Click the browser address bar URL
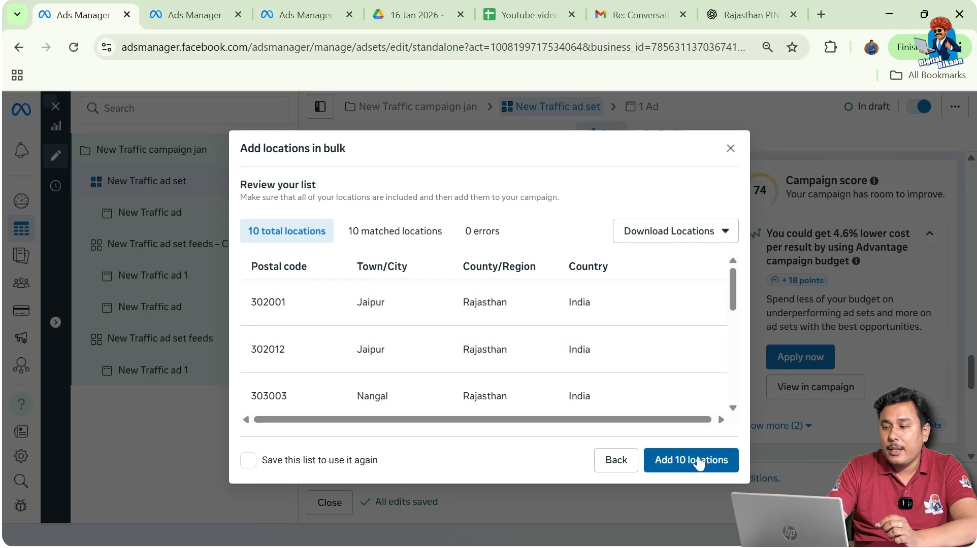The image size is (977, 548). point(433,47)
